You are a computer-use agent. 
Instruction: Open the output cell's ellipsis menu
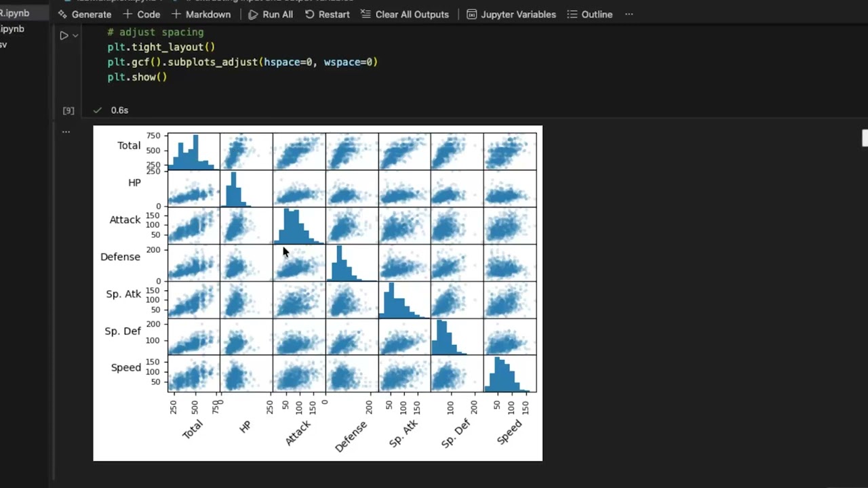[x=66, y=131]
